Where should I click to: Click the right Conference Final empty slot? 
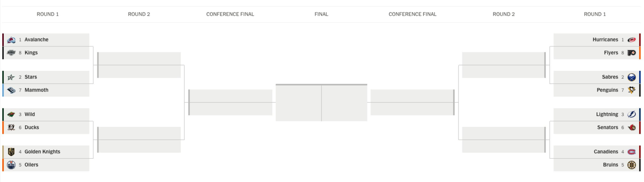point(412,102)
